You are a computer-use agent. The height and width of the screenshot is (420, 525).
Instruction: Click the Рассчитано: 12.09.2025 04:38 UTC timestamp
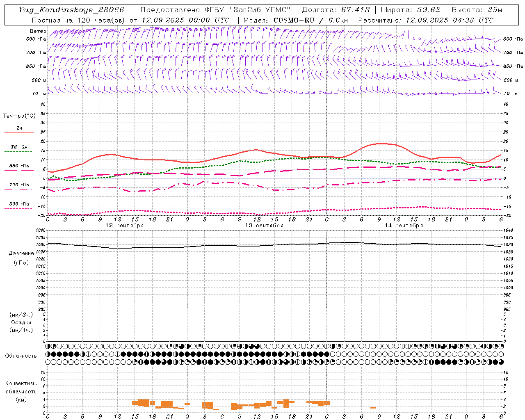pos(426,20)
